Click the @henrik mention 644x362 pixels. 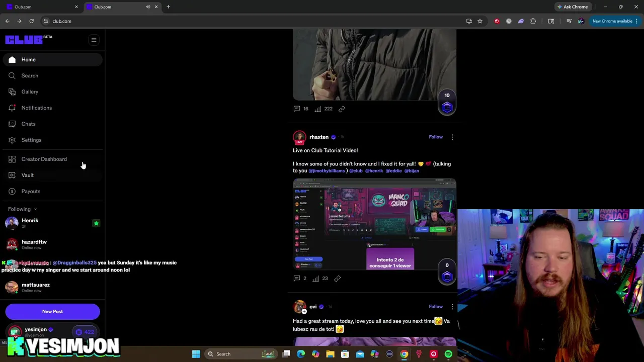[374, 171]
